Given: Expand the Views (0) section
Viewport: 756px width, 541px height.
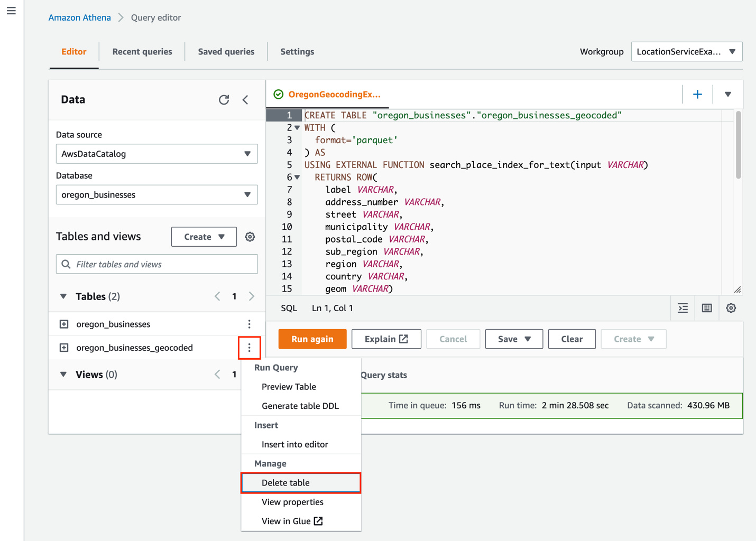Looking at the screenshot, I should [63, 374].
